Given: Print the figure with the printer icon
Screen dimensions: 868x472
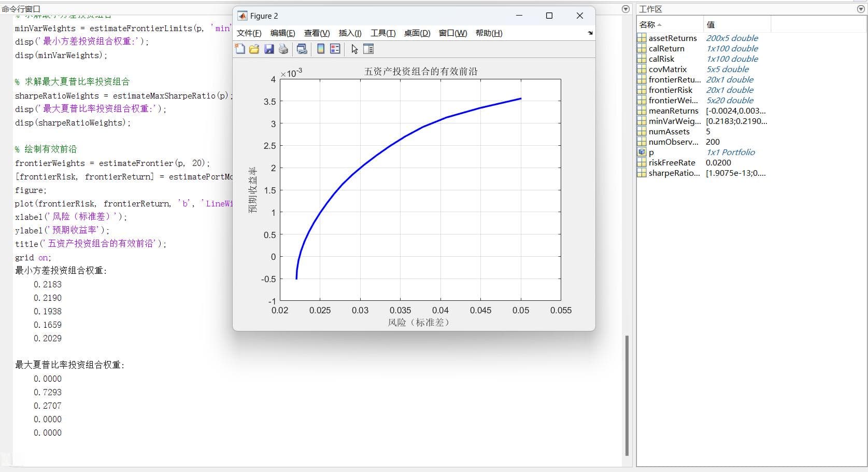Looking at the screenshot, I should pos(283,49).
